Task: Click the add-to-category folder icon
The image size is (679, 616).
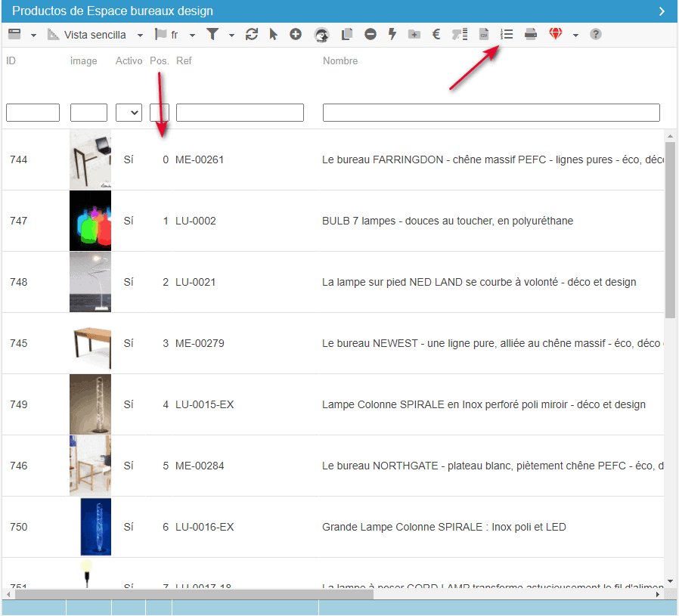Action: tap(414, 34)
